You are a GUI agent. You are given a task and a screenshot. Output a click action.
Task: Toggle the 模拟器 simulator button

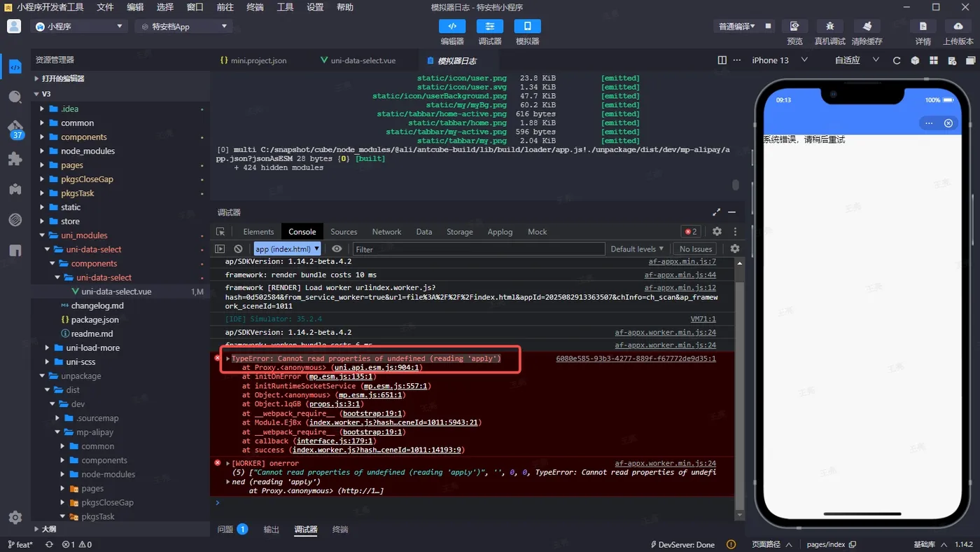coord(527,26)
